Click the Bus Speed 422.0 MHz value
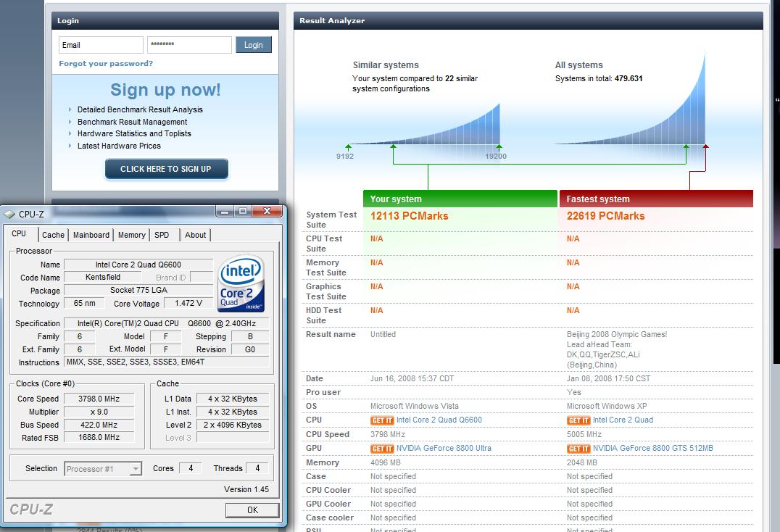The image size is (780, 532). [99, 425]
